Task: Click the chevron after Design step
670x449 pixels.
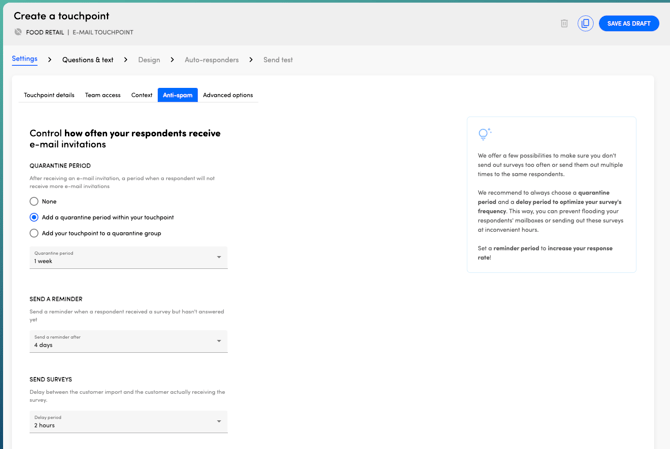Action: pyautogui.click(x=172, y=60)
